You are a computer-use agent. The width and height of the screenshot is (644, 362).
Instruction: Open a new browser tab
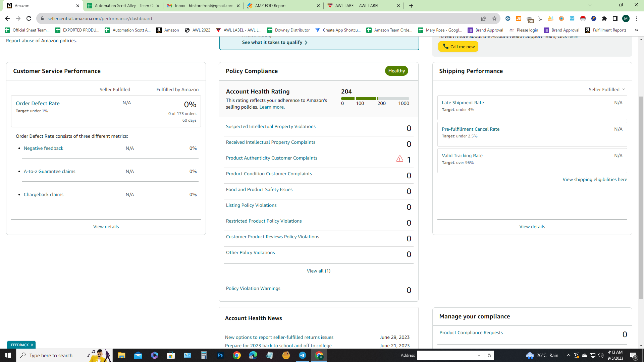click(x=411, y=5)
